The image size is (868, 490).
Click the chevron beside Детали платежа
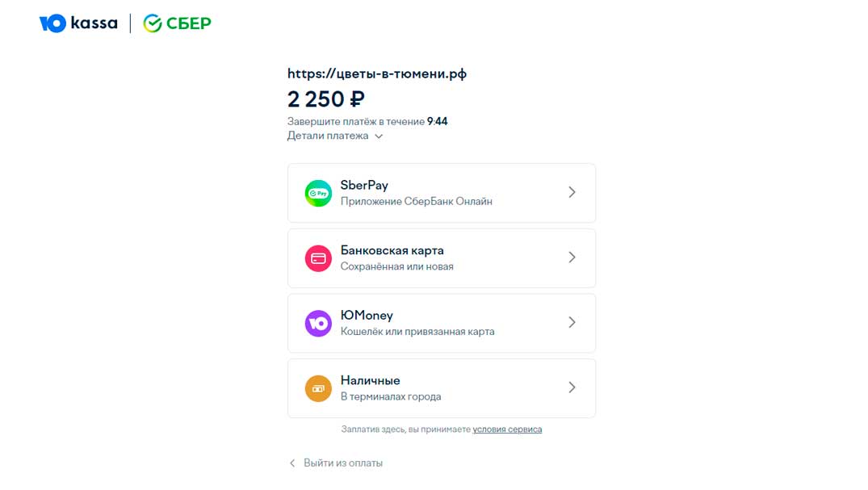(x=379, y=136)
